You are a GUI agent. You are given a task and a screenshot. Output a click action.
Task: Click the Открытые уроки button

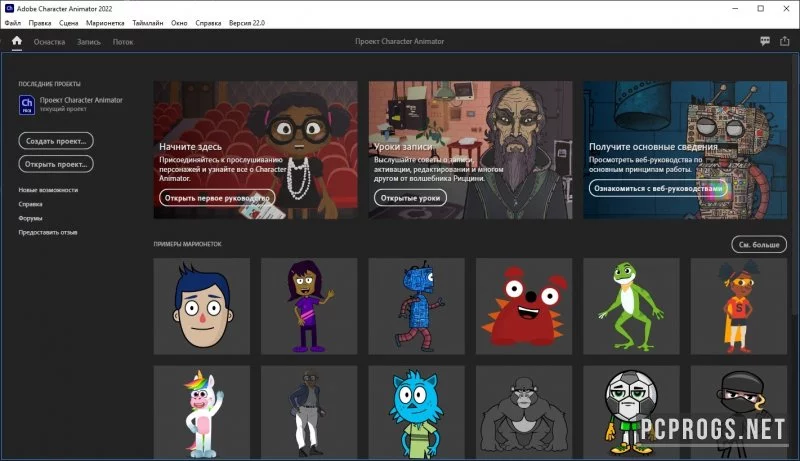click(x=410, y=198)
